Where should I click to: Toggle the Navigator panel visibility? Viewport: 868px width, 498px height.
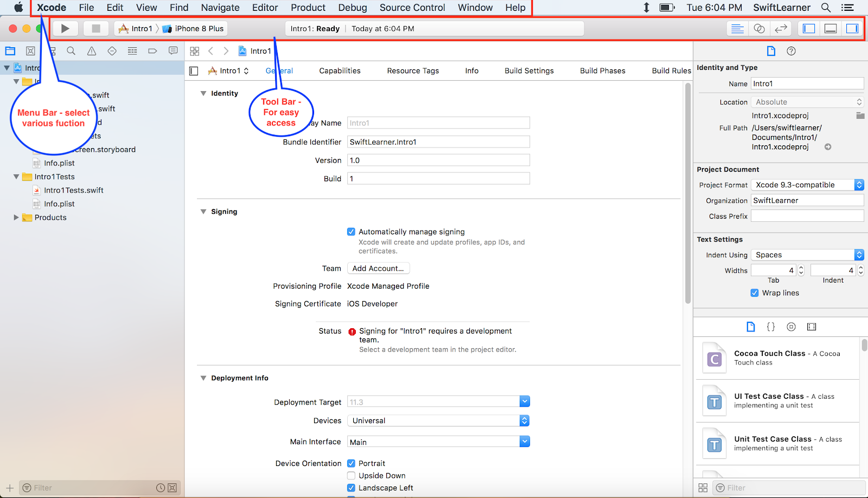coord(809,29)
